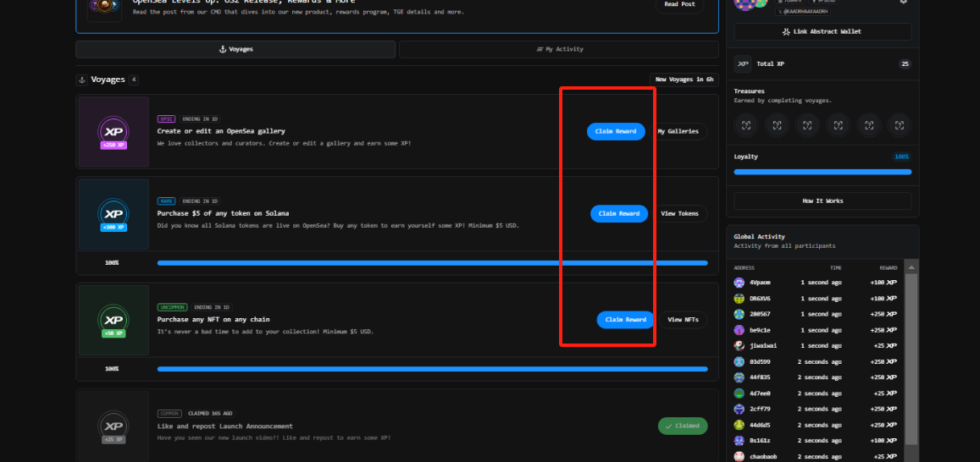The width and height of the screenshot is (980, 462).
Task: Click the REWARD column header
Action: click(x=889, y=268)
